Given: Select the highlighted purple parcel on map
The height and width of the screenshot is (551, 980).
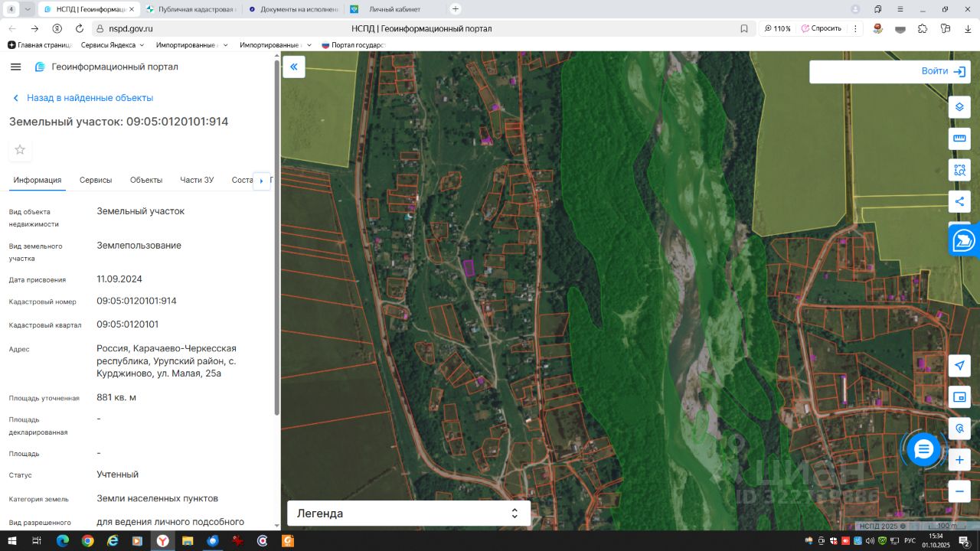Looking at the screenshot, I should click(x=469, y=267).
